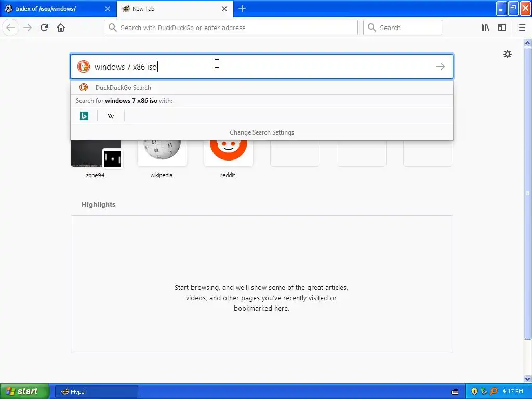Open the on-screen keyboard tray icon

pyautogui.click(x=455, y=392)
